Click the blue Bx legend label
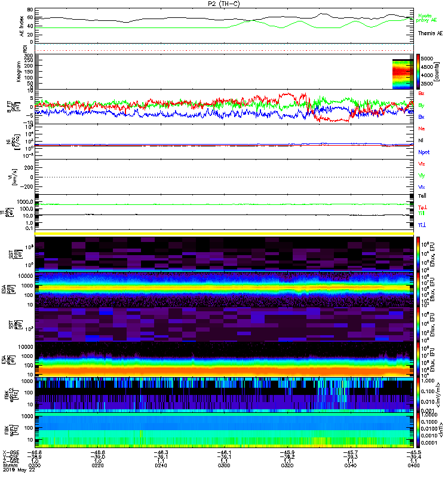448x478 pixels. (x=421, y=117)
